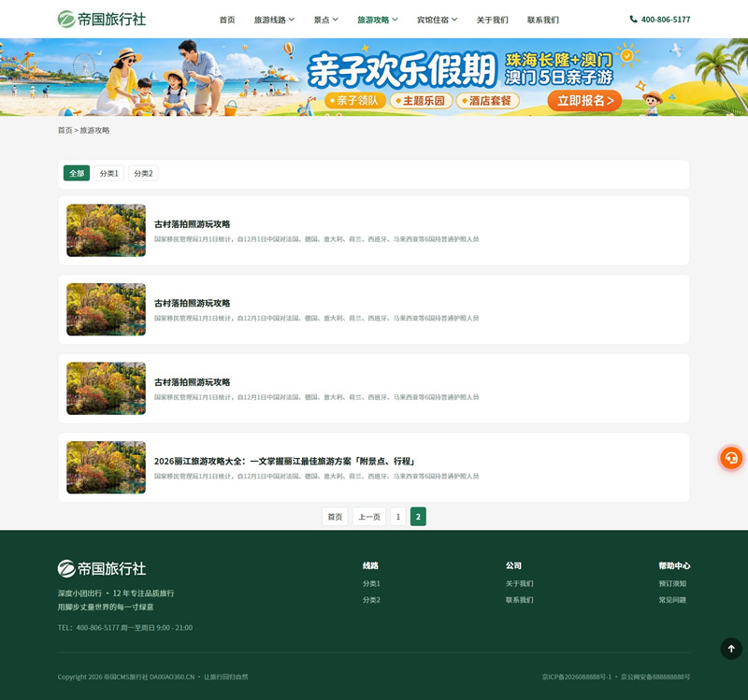Click the 亲子欢乐假期 banner title

402,69
